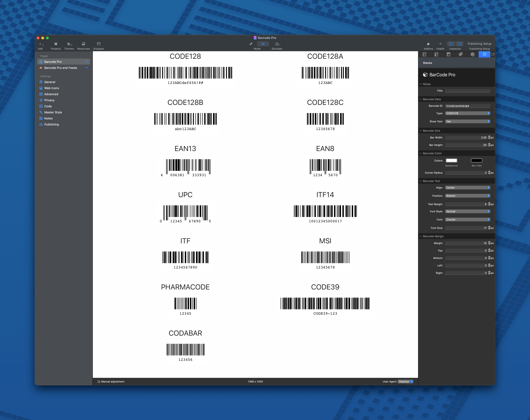The height and width of the screenshot is (420, 530).
Task: Select Barcode Pro and Feeds page
Action: tap(61, 68)
